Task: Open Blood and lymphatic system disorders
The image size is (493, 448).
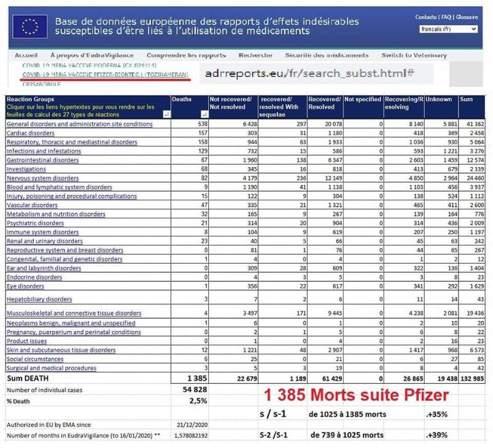Action: (59, 187)
